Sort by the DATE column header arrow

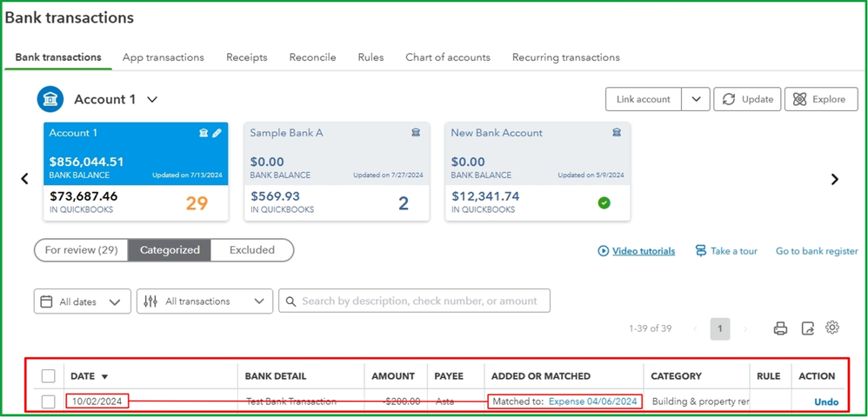click(105, 377)
